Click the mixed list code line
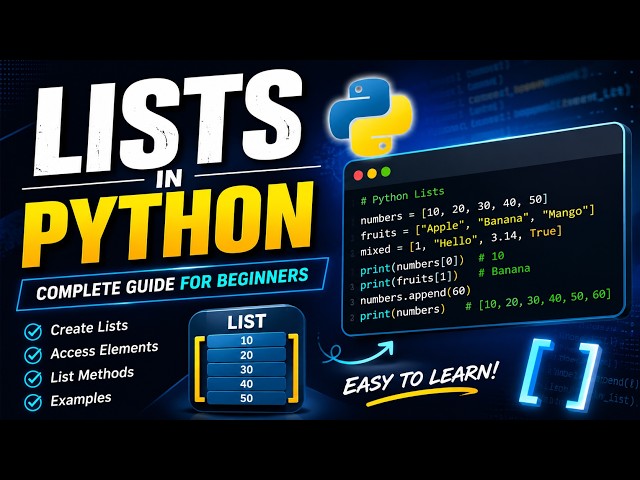Viewport: 640px width, 480px height. [x=461, y=240]
